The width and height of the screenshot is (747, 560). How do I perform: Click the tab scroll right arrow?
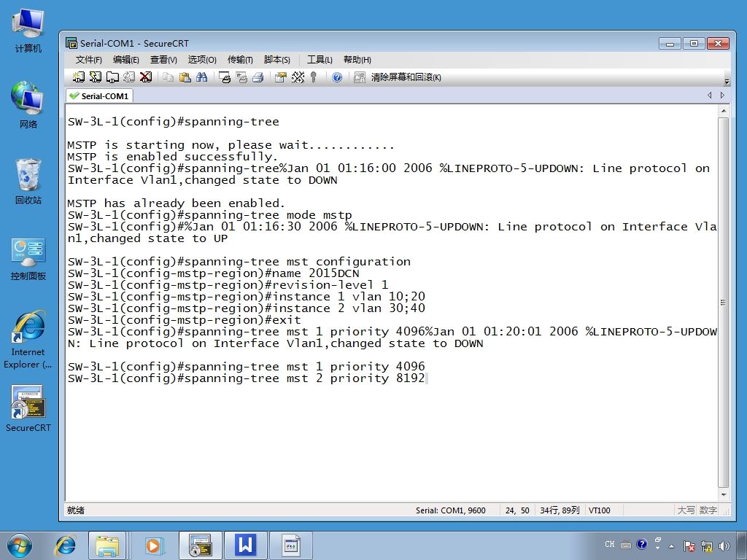tap(723, 96)
